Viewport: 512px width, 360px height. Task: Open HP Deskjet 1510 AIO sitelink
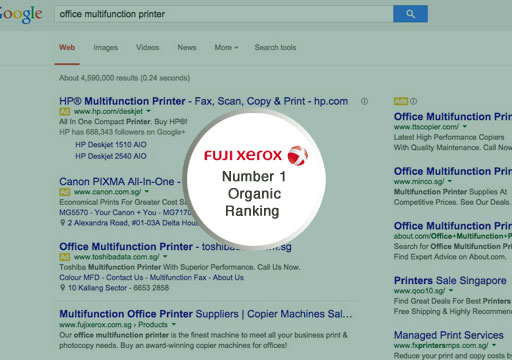pos(111,145)
